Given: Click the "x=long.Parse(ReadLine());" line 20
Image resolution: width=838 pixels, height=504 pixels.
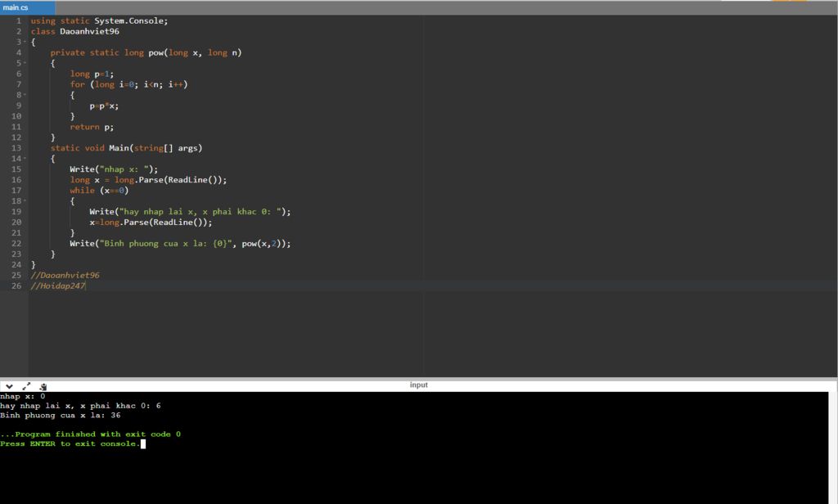Looking at the screenshot, I should (151, 223).
